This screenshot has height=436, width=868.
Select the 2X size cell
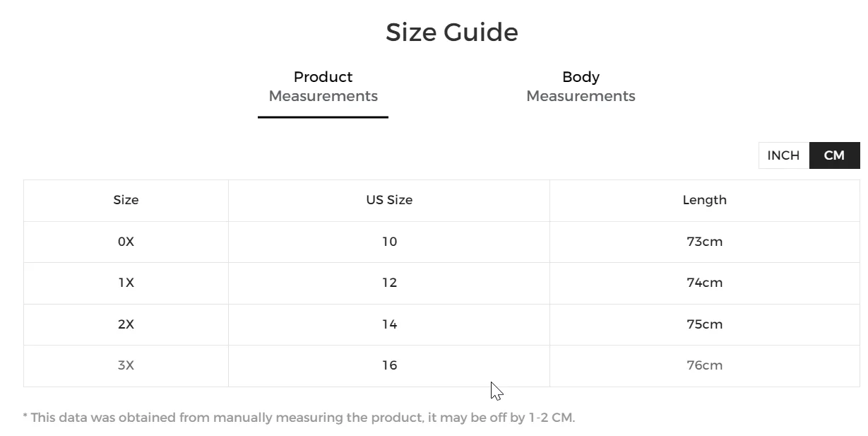[126, 324]
